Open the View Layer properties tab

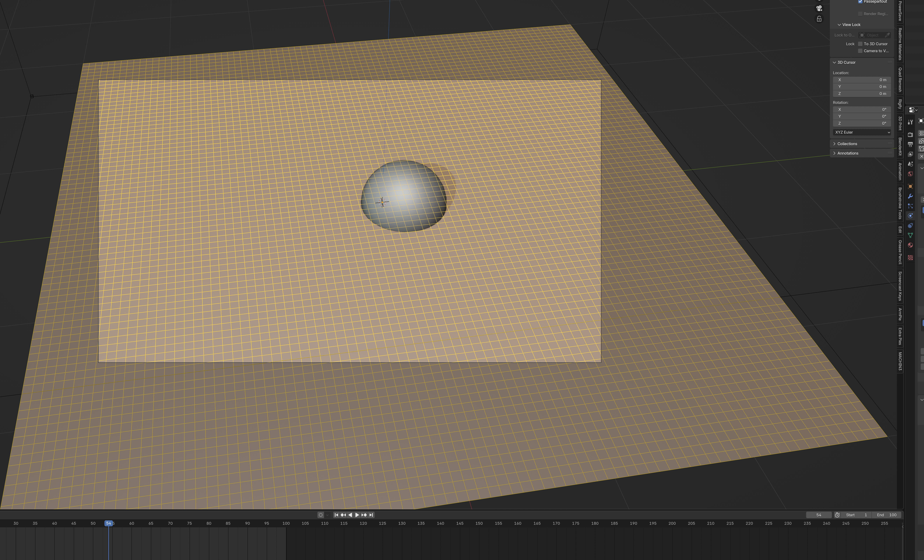coord(910,154)
